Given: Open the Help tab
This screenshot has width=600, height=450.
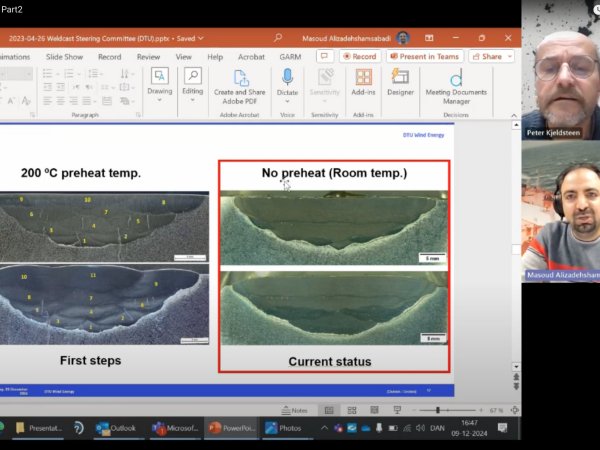Looking at the screenshot, I should (215, 57).
